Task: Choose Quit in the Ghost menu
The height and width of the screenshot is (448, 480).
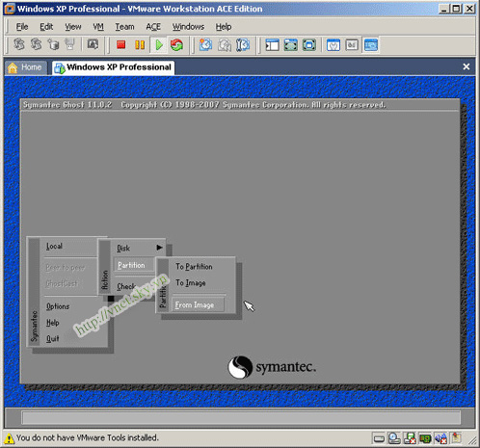Action: (53, 338)
